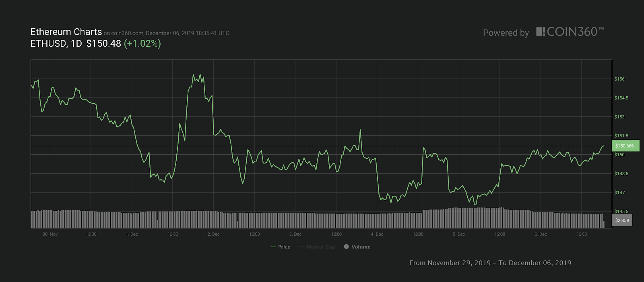Click the $147 axis label
644x282 pixels.
pyautogui.click(x=619, y=193)
